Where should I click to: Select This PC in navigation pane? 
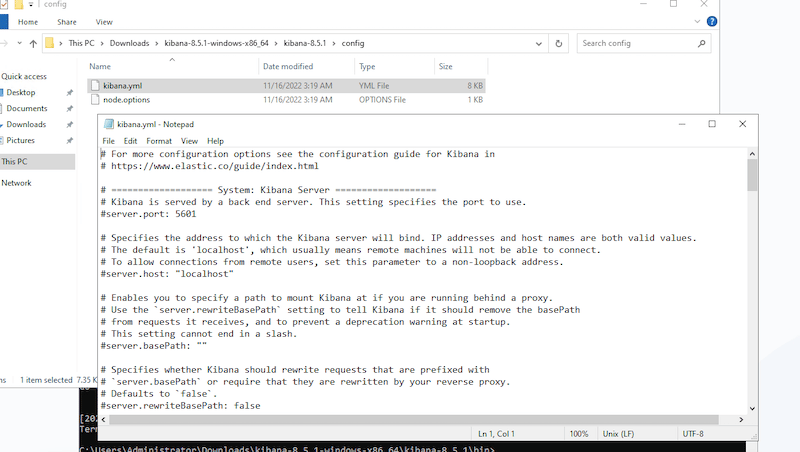(14, 161)
